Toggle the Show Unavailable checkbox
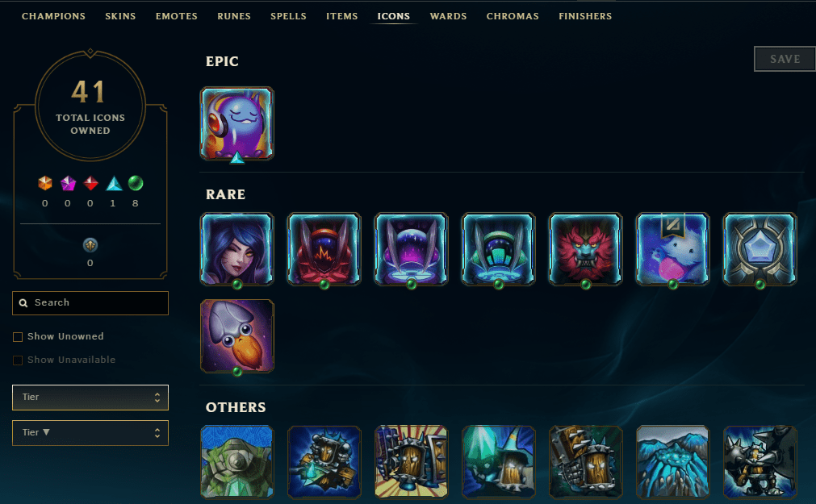Screen dimensions: 816x504 (x=18, y=360)
